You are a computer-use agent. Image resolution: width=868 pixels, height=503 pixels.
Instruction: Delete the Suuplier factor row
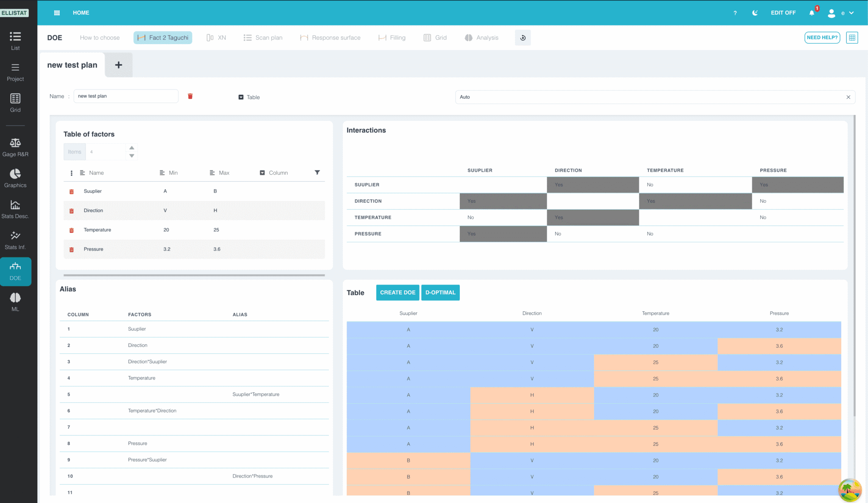coord(72,192)
